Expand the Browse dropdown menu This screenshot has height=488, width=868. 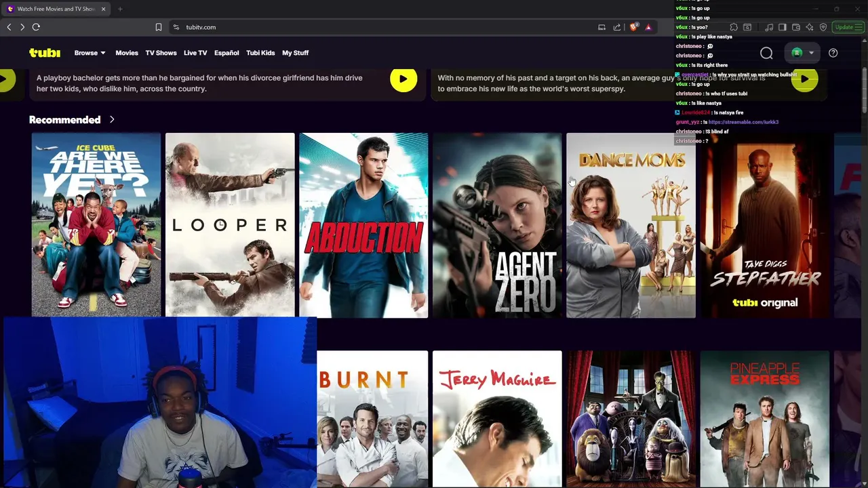pos(90,53)
